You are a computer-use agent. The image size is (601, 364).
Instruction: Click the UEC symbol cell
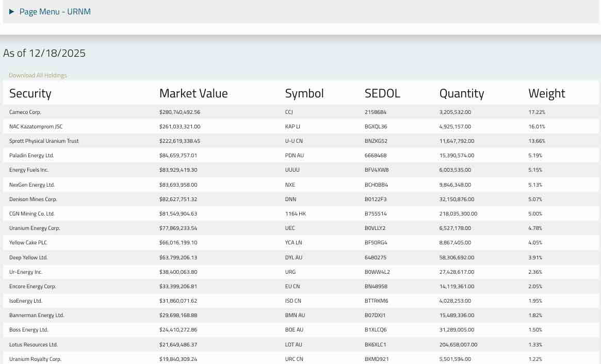coord(290,228)
